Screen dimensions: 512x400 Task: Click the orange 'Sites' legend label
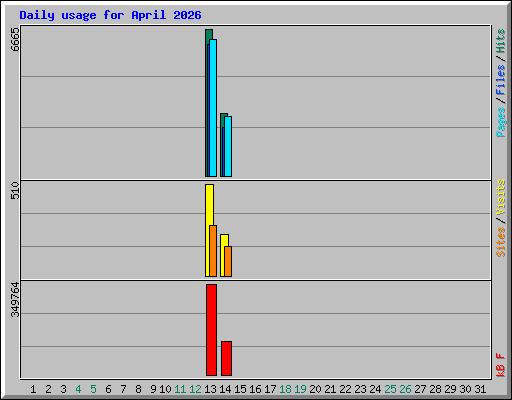[x=500, y=241]
